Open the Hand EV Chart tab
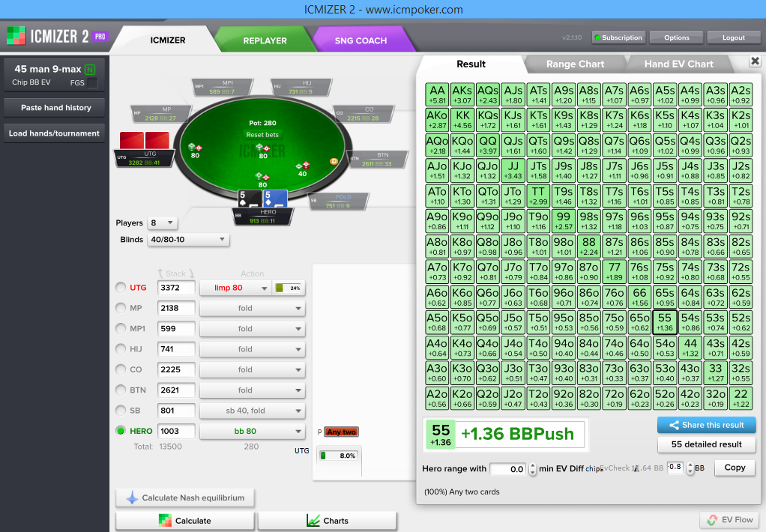Screen dimensions: 766x532 (x=678, y=64)
